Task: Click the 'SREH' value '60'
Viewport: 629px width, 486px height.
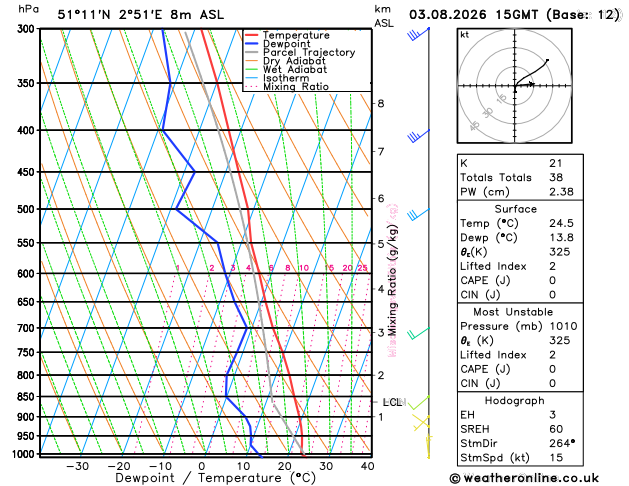Action: 556,429
